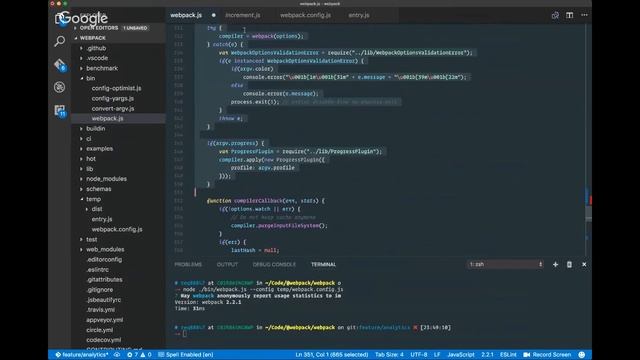Click the open changes icon in editor toolbar
Image resolution: width=640 pixels, height=360 pixels.
click(x=555, y=15)
